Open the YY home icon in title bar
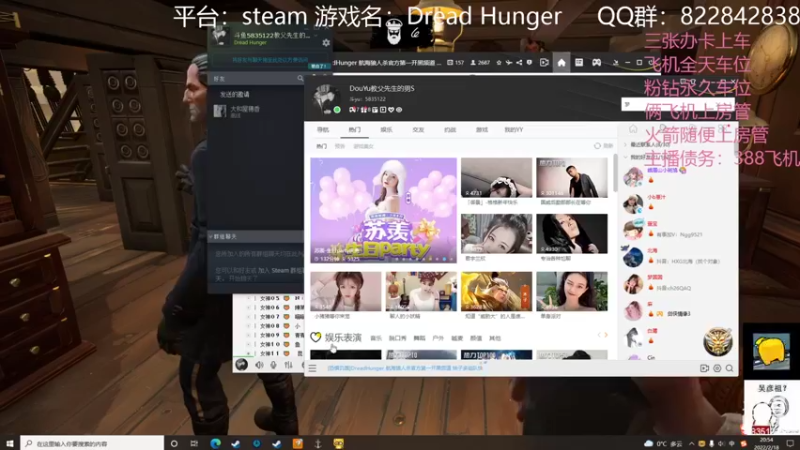 (x=561, y=63)
